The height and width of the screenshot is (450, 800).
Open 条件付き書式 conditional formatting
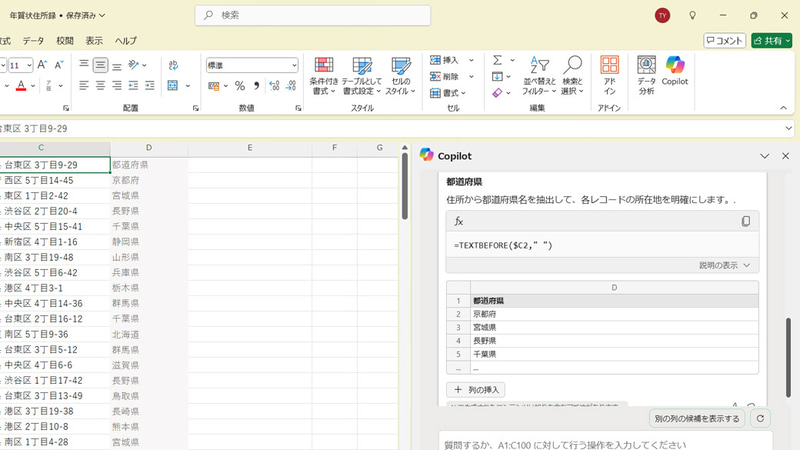point(323,76)
